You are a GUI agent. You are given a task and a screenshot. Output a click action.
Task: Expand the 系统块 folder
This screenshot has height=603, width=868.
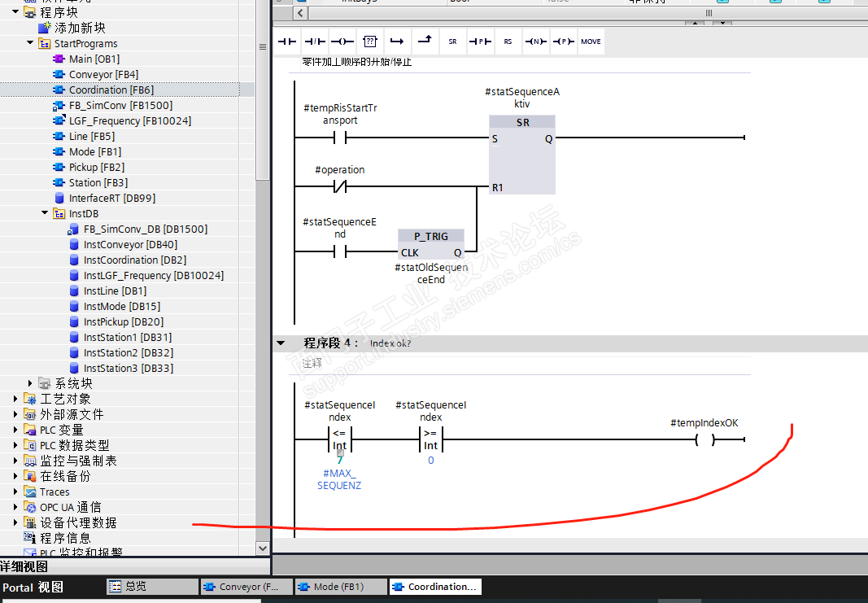tap(30, 383)
